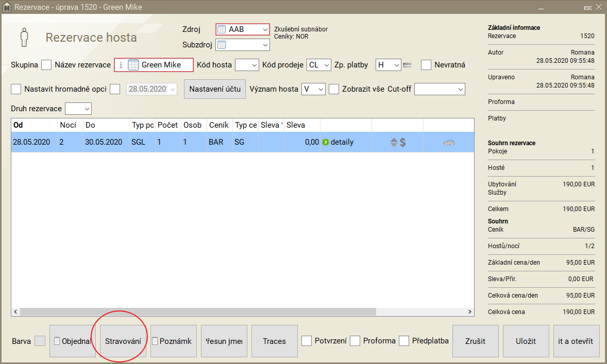Viewport: 607px width, 364px height.
Task: Click the info icon beside Green Mike
Action: tap(121, 65)
